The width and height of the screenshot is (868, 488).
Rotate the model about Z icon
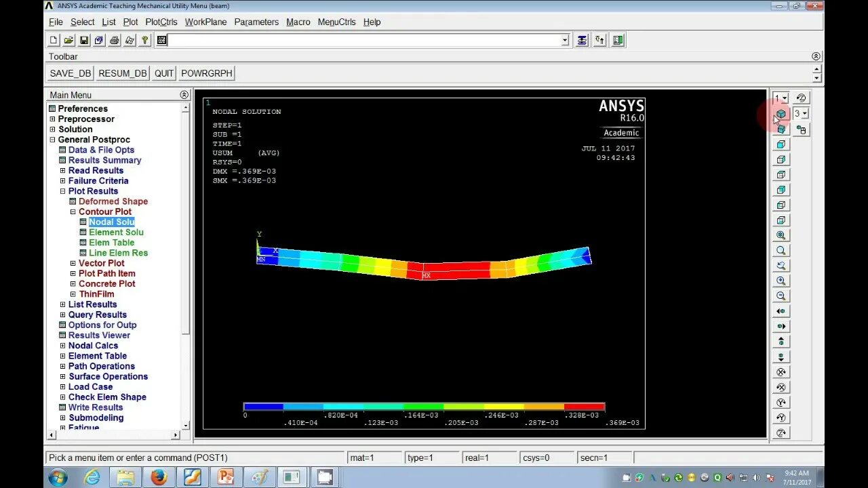[x=781, y=432]
